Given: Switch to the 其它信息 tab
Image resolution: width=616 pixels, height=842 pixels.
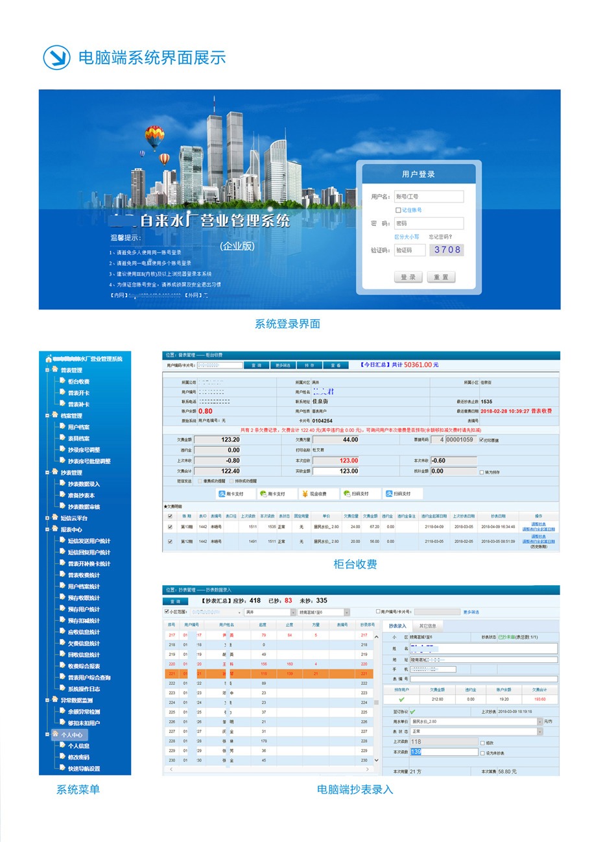Looking at the screenshot, I should pyautogui.click(x=427, y=626).
